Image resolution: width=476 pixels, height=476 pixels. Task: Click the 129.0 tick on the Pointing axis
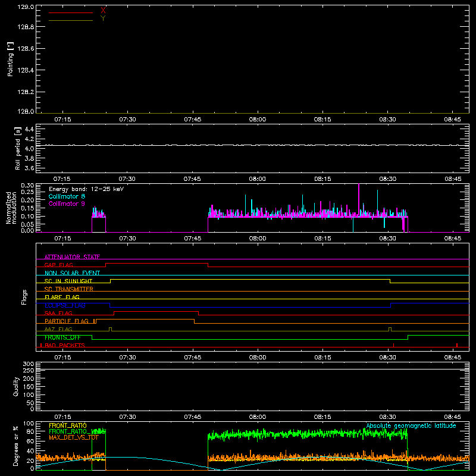coord(26,7)
